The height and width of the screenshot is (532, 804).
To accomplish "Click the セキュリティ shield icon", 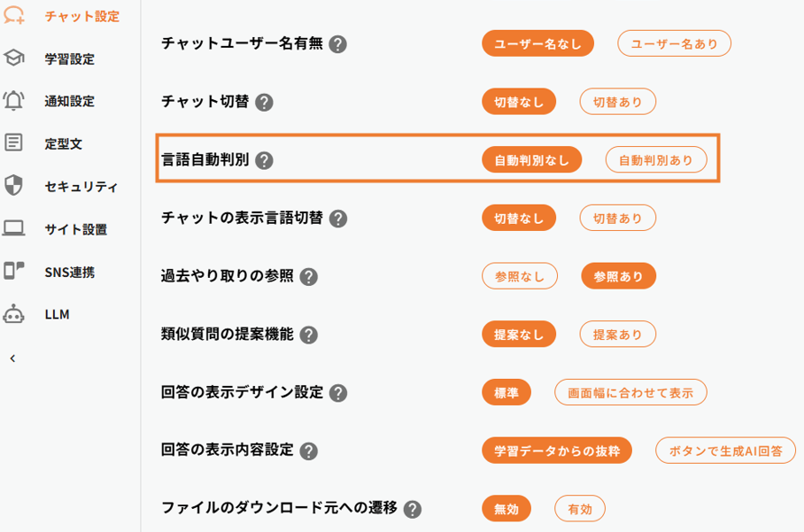I will 13,186.
